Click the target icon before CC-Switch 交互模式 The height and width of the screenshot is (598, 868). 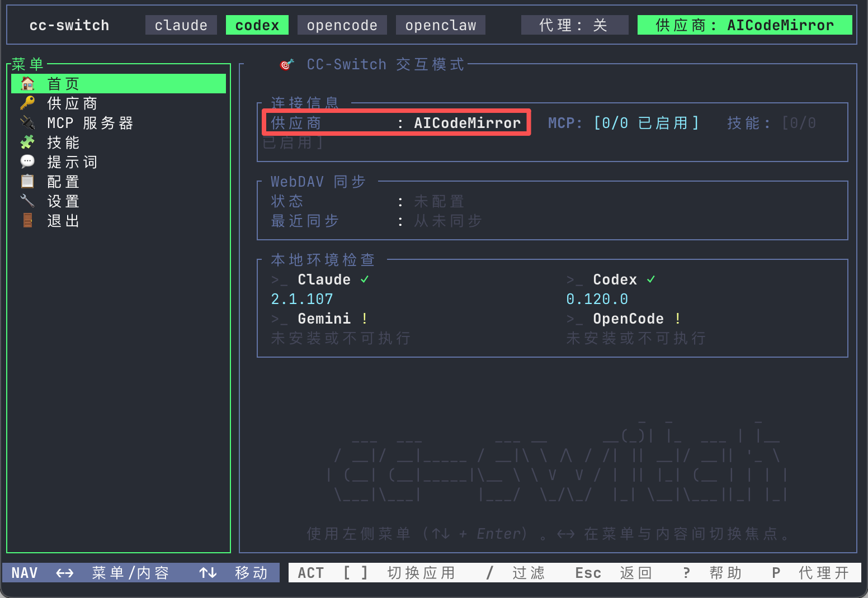[287, 65]
